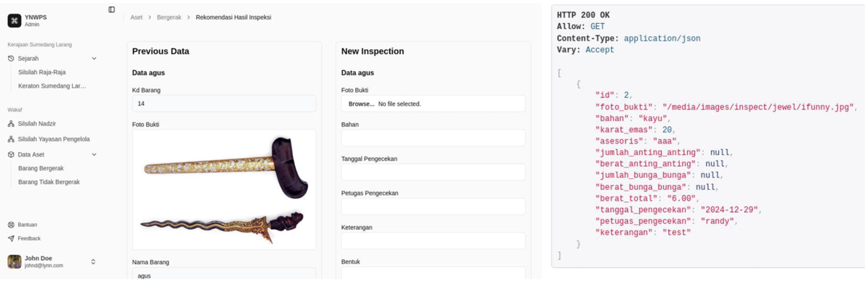The width and height of the screenshot is (868, 292).
Task: Click the Bahan input field
Action: [433, 138]
